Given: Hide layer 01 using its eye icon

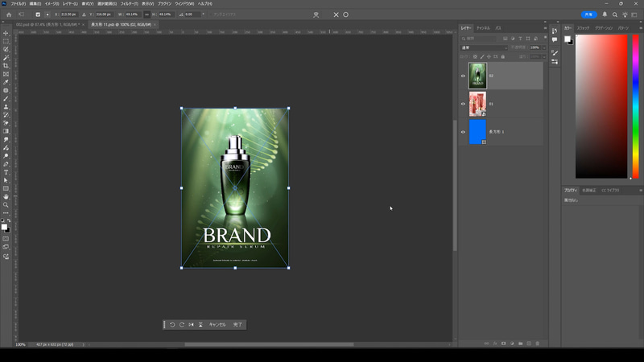Looking at the screenshot, I should (x=463, y=104).
